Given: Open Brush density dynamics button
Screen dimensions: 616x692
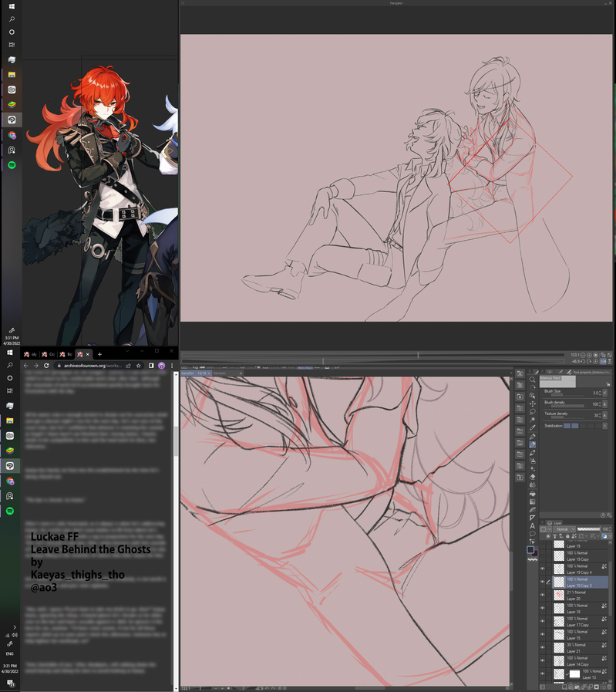Looking at the screenshot, I should tap(604, 403).
